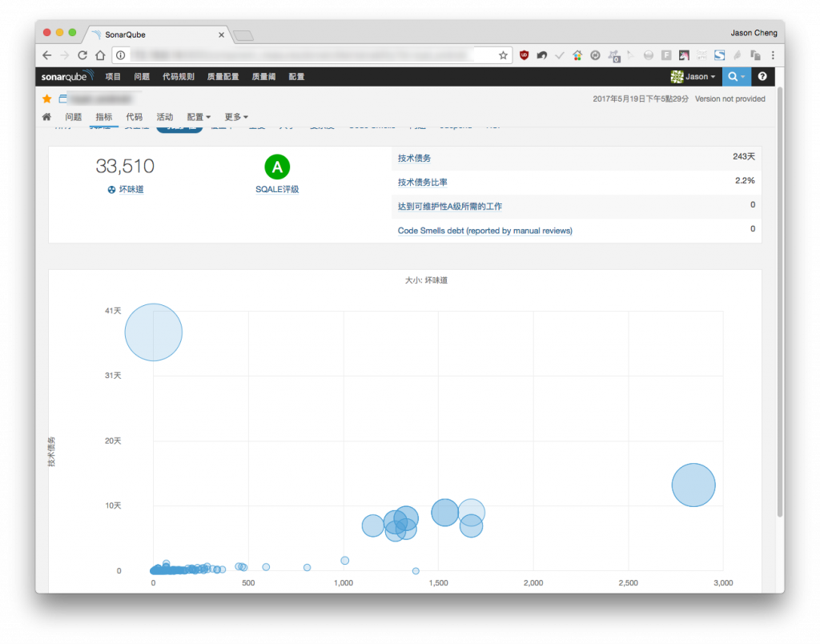Expand the Jason user menu
The width and height of the screenshot is (820, 644).
tap(693, 76)
